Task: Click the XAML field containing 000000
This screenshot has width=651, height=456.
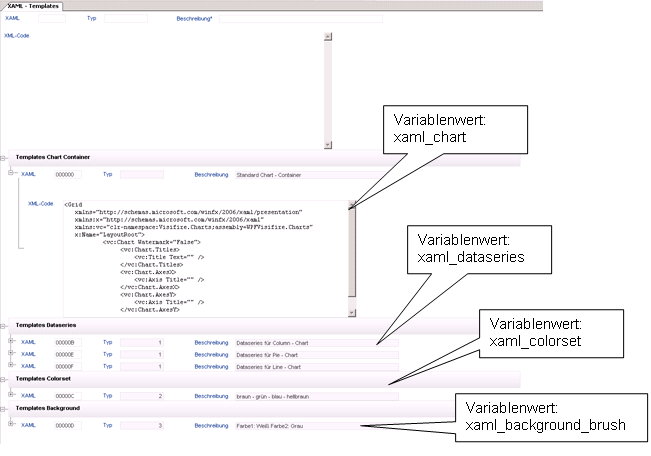Action: tap(68, 175)
